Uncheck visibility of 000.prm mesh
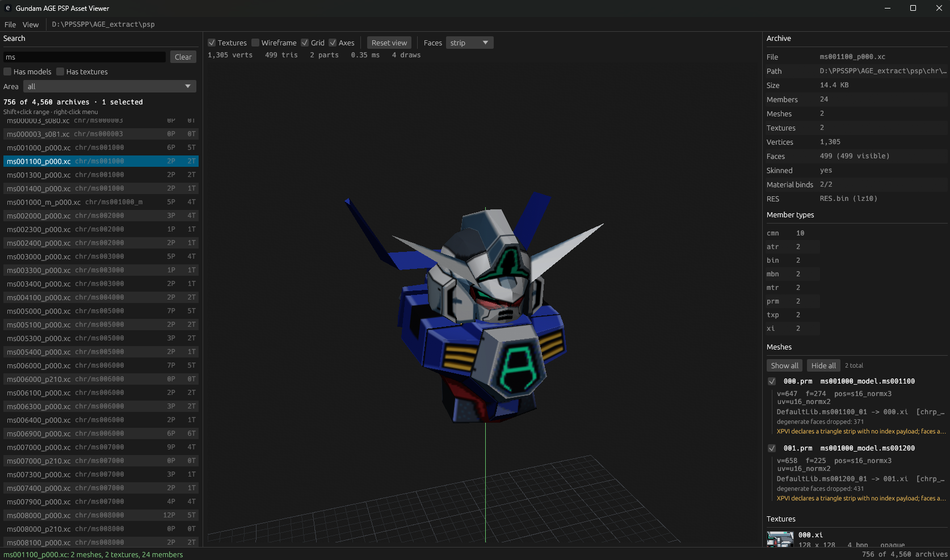The image size is (950, 560). point(772,381)
